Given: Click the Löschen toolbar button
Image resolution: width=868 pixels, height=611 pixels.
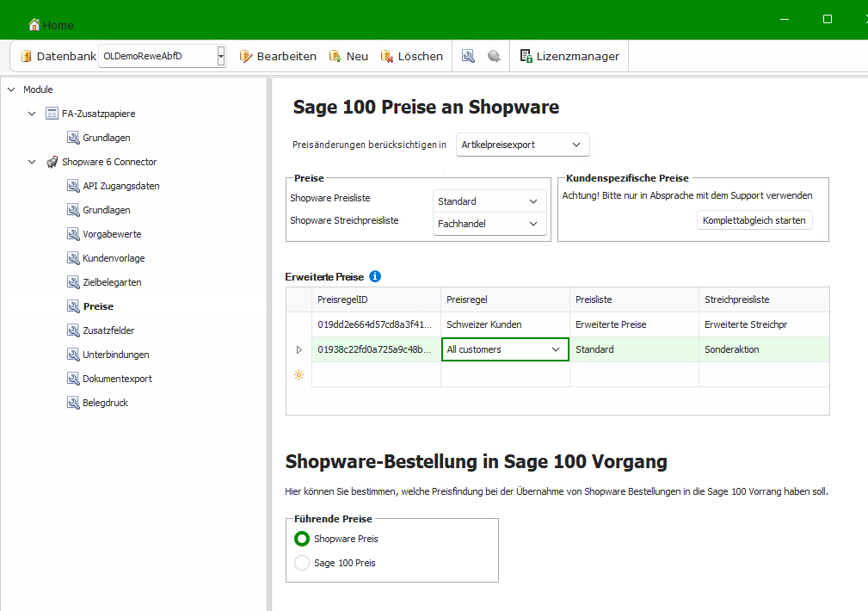Looking at the screenshot, I should pyautogui.click(x=411, y=56).
